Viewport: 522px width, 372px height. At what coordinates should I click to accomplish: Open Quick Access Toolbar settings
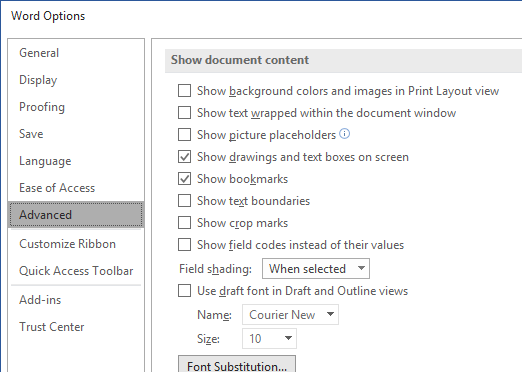(76, 271)
